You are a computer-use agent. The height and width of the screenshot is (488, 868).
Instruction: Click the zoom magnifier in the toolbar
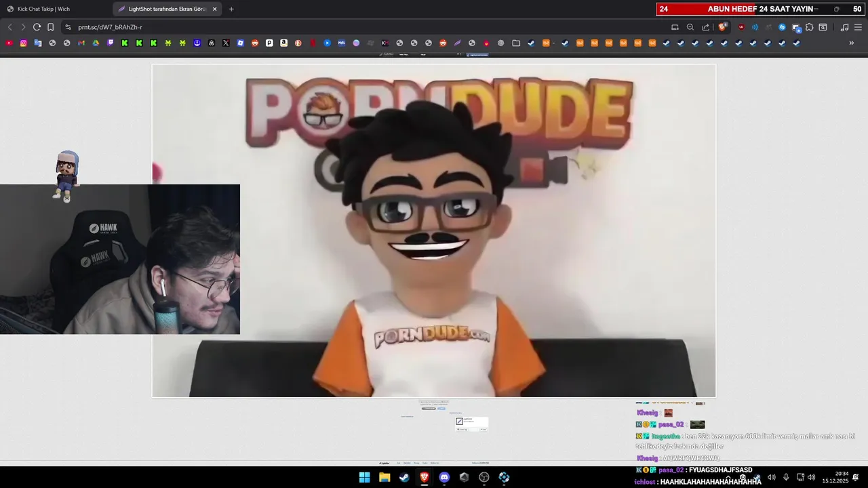pyautogui.click(x=690, y=27)
